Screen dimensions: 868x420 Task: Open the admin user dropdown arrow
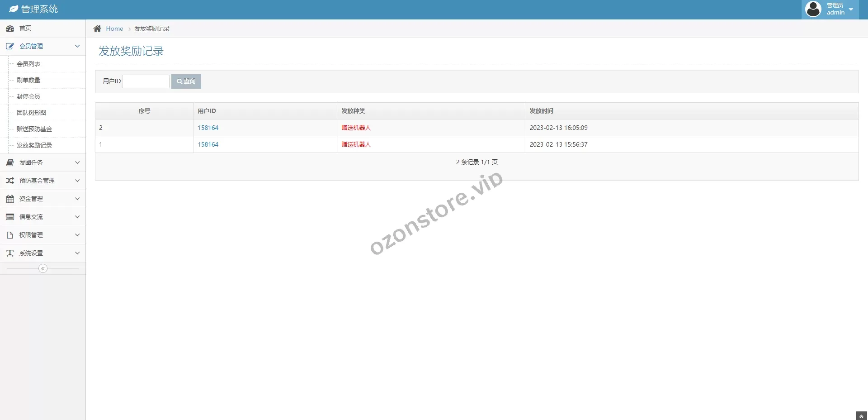(x=851, y=10)
